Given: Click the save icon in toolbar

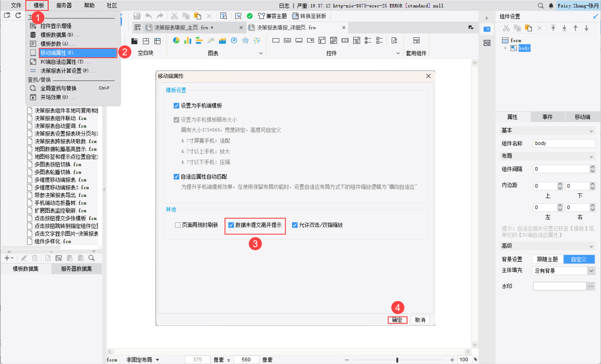Looking at the screenshot, I should (x=137, y=16).
